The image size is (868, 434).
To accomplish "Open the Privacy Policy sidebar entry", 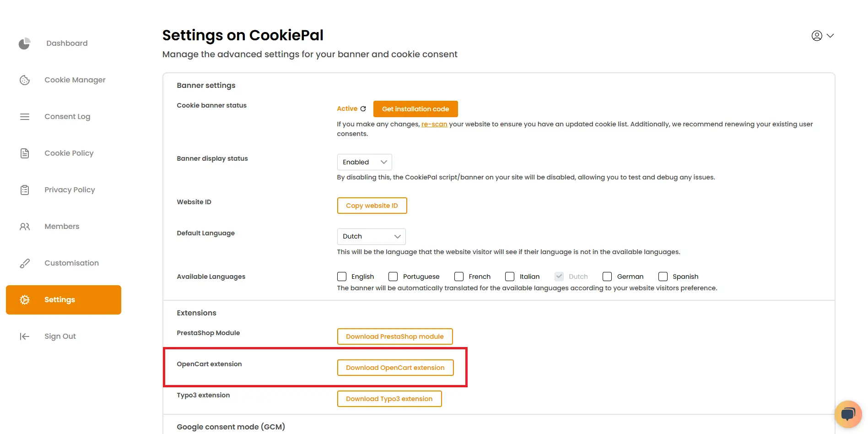I will tap(69, 190).
